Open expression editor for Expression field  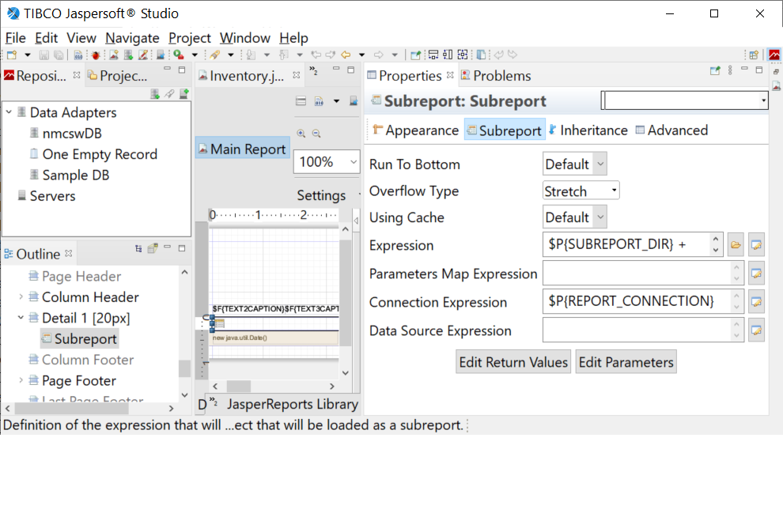pyautogui.click(x=757, y=245)
